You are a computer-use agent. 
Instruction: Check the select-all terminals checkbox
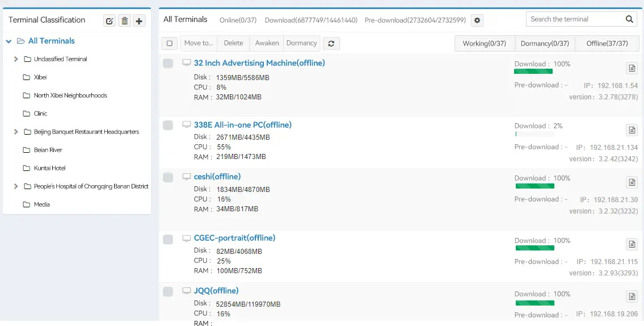point(170,43)
